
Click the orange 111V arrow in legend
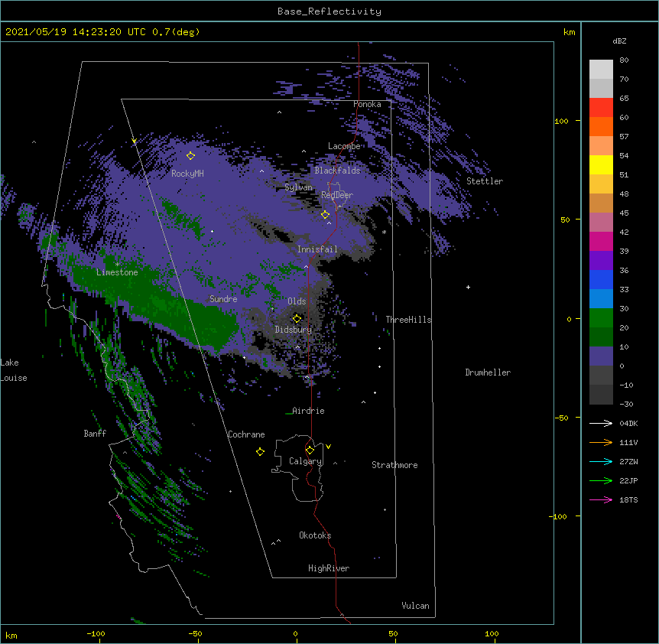tap(601, 442)
